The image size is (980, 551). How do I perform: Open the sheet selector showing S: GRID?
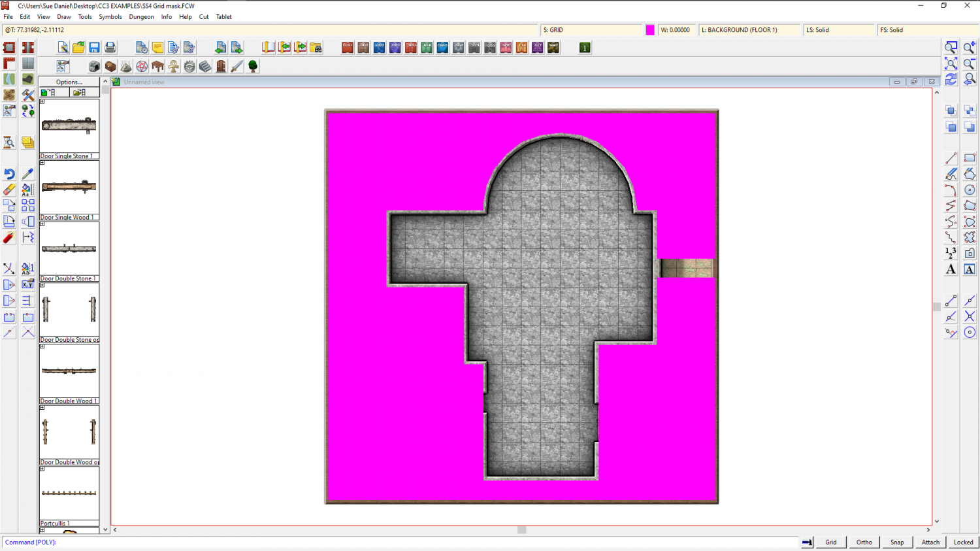[591, 30]
